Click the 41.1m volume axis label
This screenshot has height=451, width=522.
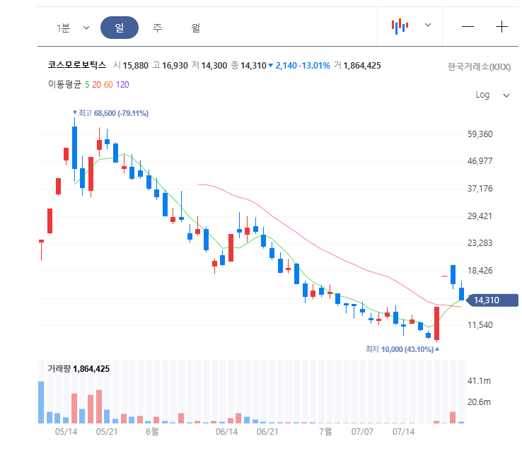479,381
